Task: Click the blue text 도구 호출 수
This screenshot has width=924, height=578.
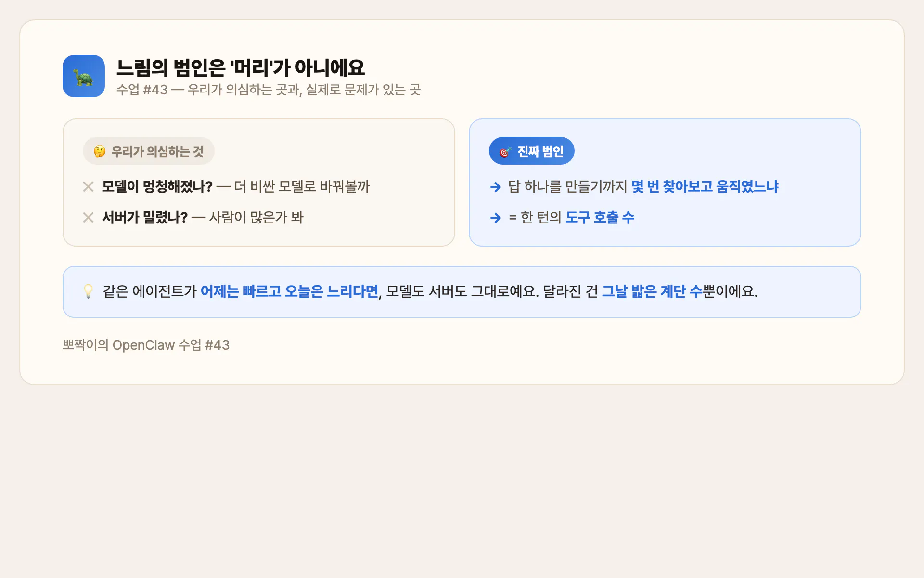Action: pos(600,217)
